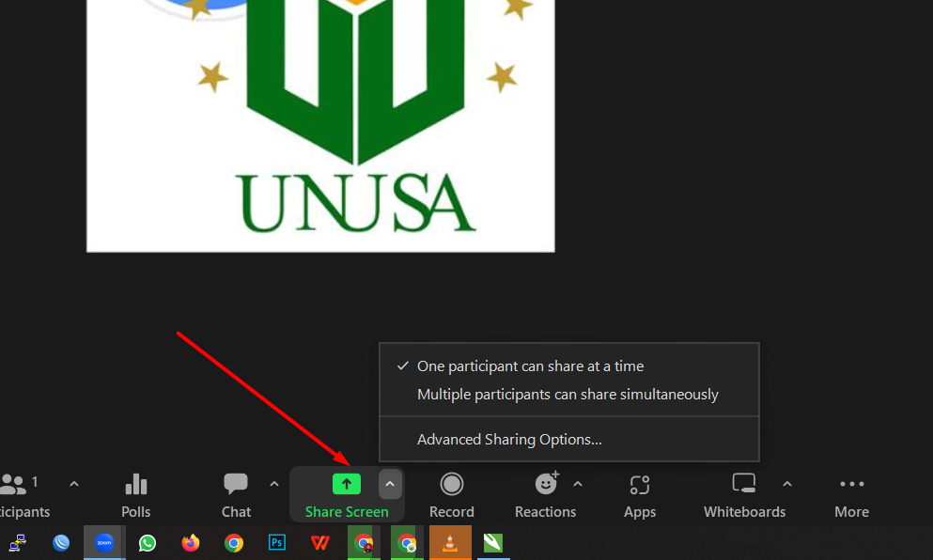Open the Chat panel
Image resolution: width=933 pixels, height=560 pixels.
236,495
